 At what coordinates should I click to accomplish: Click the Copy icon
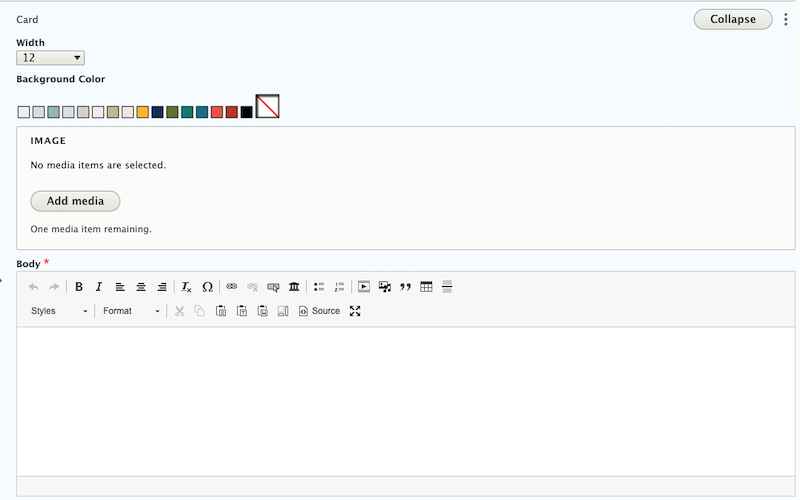point(199,311)
